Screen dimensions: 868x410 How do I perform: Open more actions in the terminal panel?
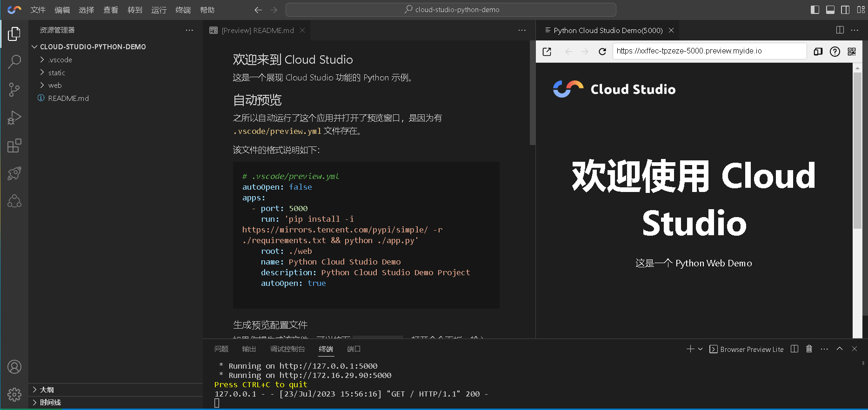click(x=824, y=349)
